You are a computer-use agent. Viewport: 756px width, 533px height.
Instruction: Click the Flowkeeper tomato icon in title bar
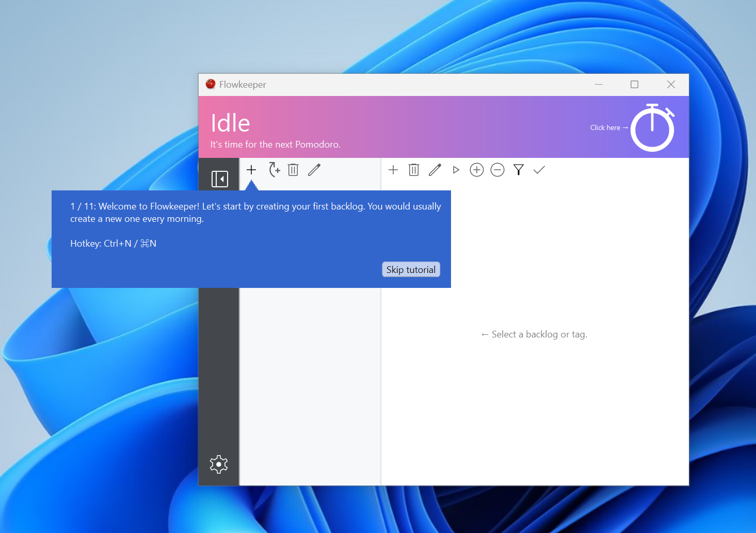click(211, 84)
